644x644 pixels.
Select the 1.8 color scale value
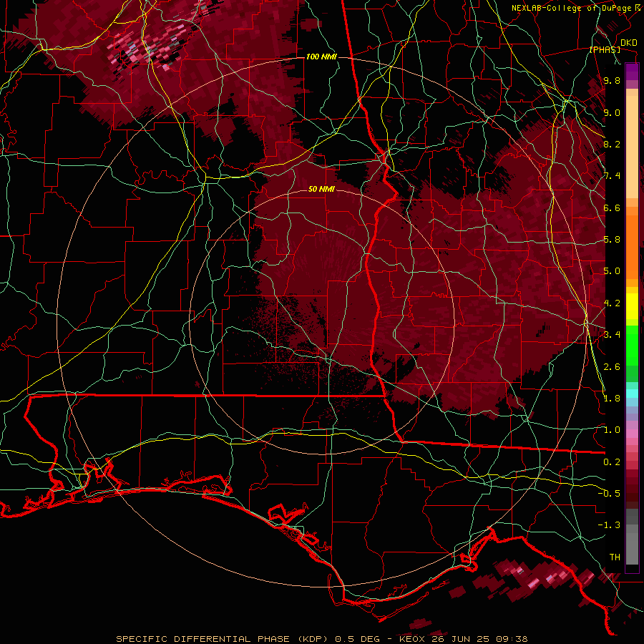point(612,399)
